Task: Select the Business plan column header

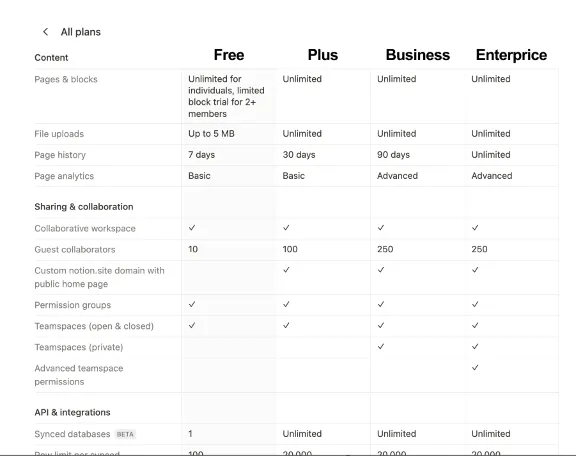Action: tap(418, 55)
